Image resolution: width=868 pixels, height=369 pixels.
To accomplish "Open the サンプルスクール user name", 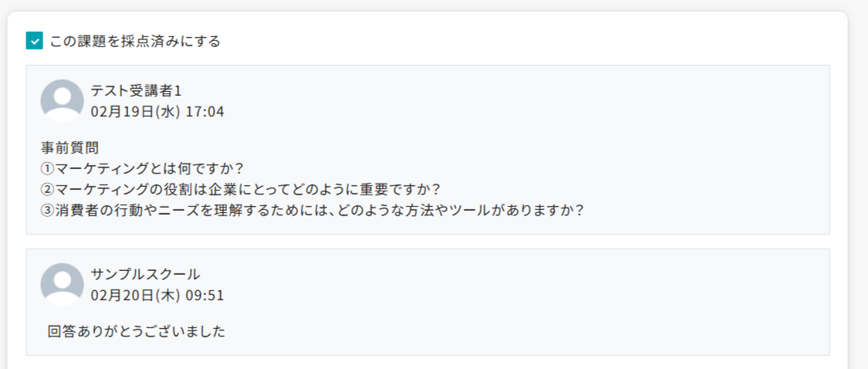I will tap(145, 274).
